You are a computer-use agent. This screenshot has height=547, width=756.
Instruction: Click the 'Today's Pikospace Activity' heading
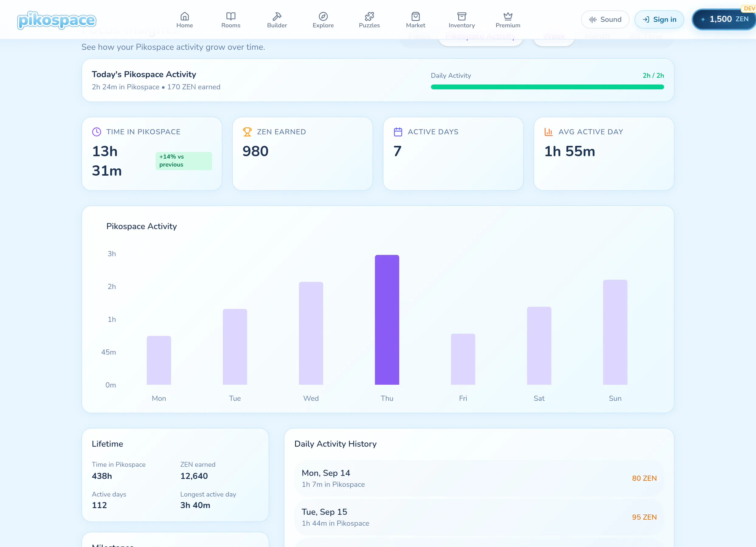pyautogui.click(x=144, y=74)
